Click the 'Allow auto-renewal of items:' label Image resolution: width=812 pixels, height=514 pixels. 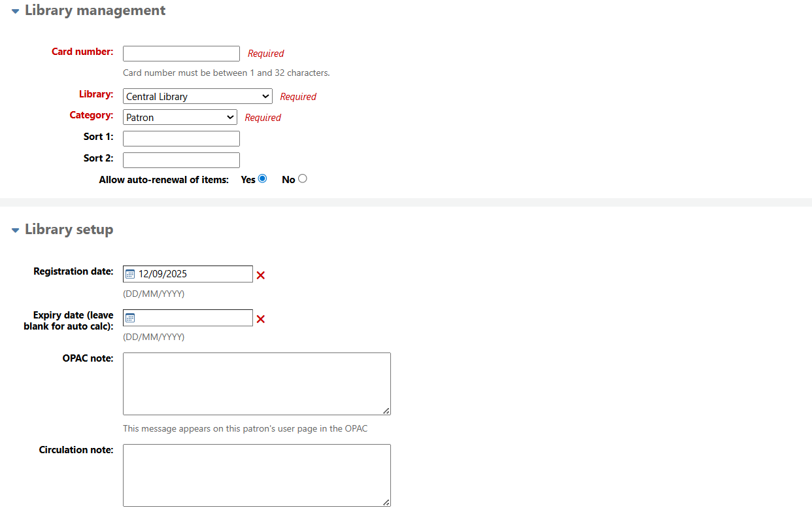pos(164,179)
